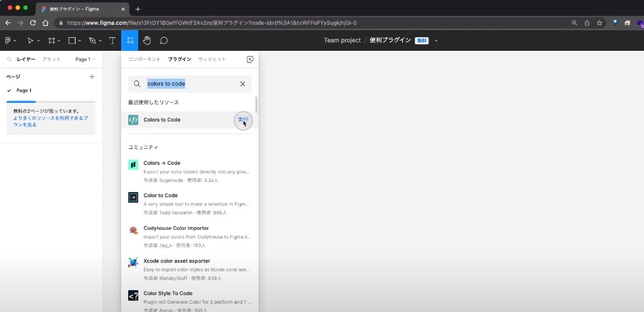Open the アセット panel tab
The width and height of the screenshot is (644, 312).
[x=51, y=60]
